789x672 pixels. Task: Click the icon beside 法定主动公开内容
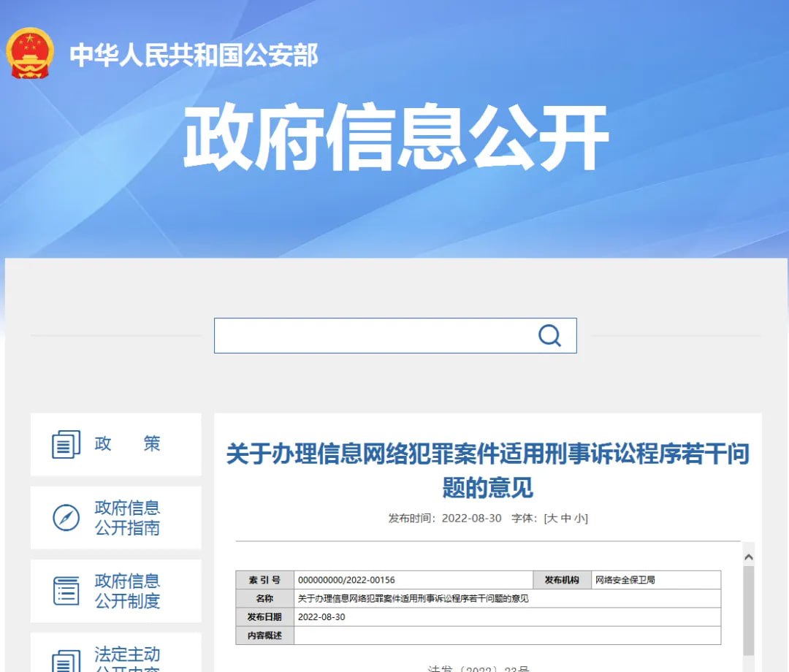tap(66, 661)
